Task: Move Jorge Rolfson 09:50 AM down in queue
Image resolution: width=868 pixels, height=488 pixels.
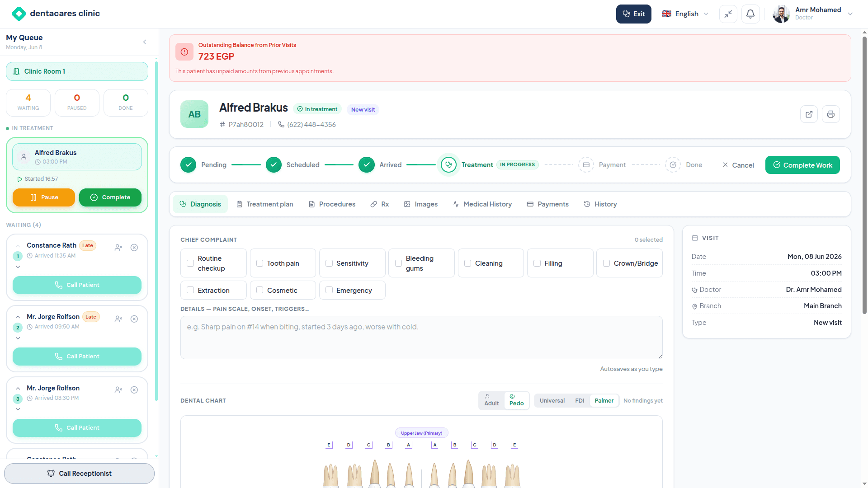Action: [18, 338]
